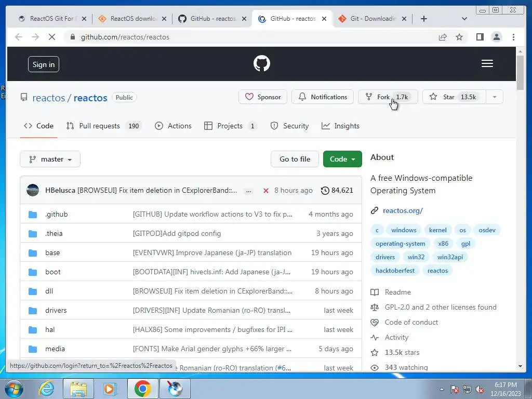Click the 'reactos' owner link
Image resolution: width=532 pixels, height=399 pixels.
48,98
